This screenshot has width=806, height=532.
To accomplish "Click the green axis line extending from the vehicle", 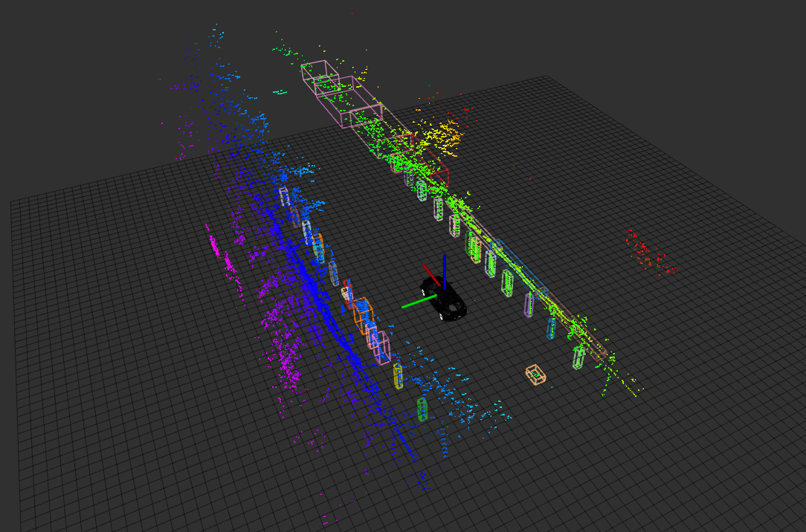I will pos(419,302).
